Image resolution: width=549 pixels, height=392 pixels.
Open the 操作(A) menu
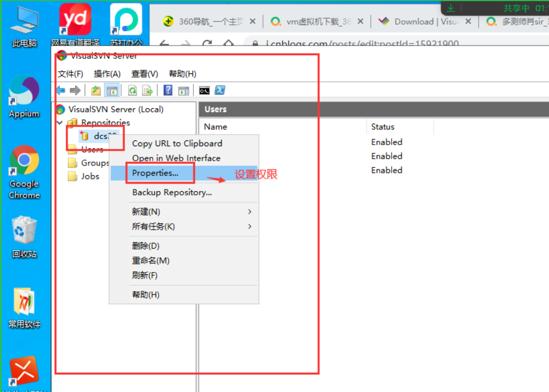click(x=107, y=74)
